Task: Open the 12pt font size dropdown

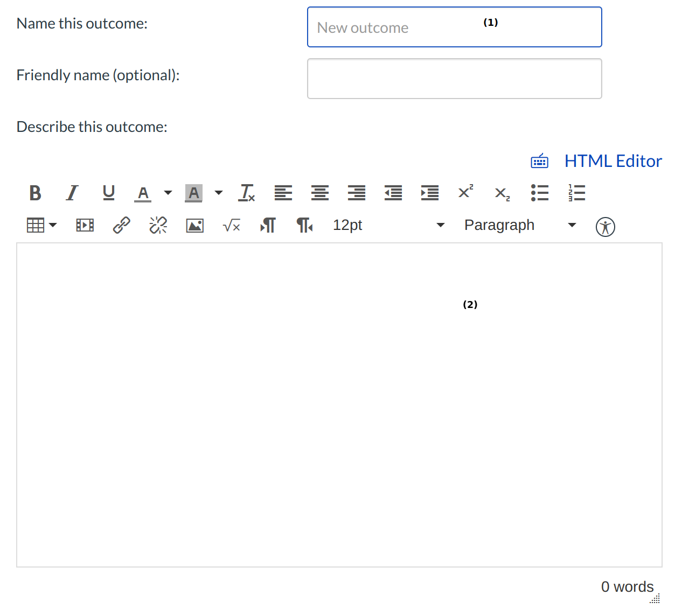Action: (389, 225)
